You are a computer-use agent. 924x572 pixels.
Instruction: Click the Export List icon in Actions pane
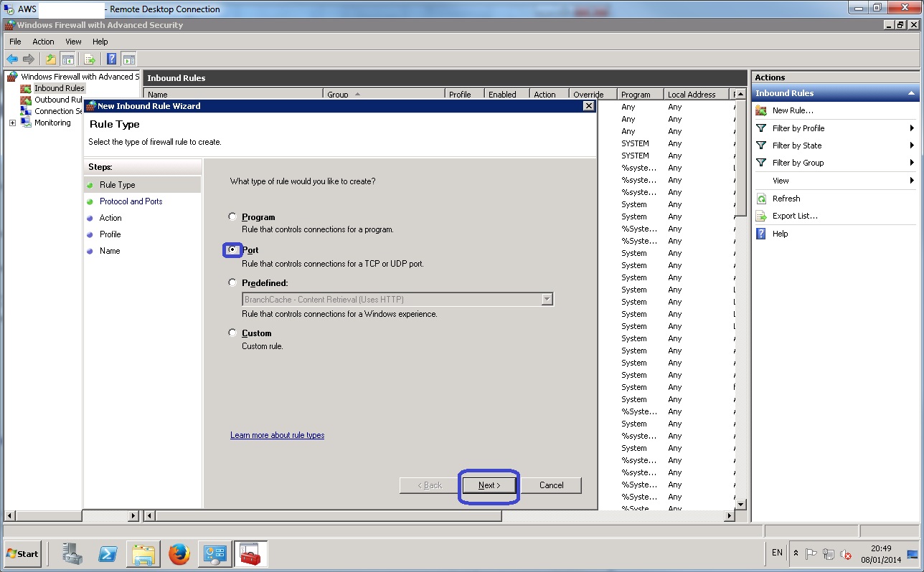click(x=761, y=216)
